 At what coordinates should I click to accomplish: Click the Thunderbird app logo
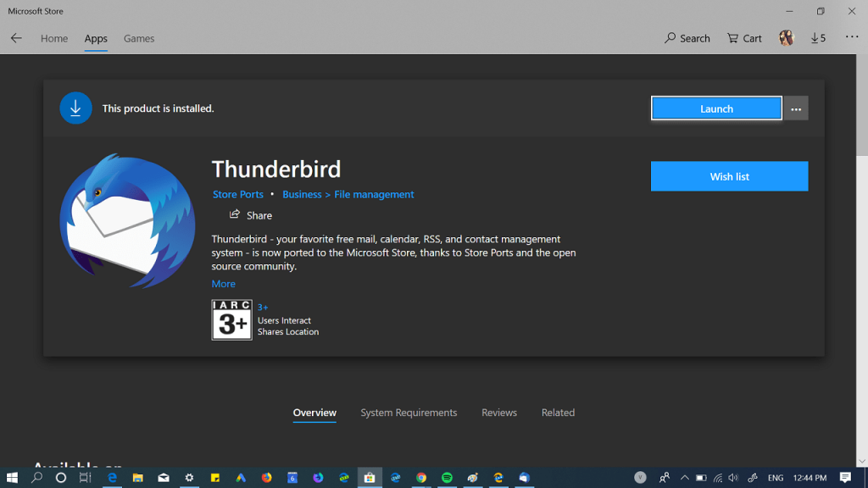pyautogui.click(x=127, y=221)
